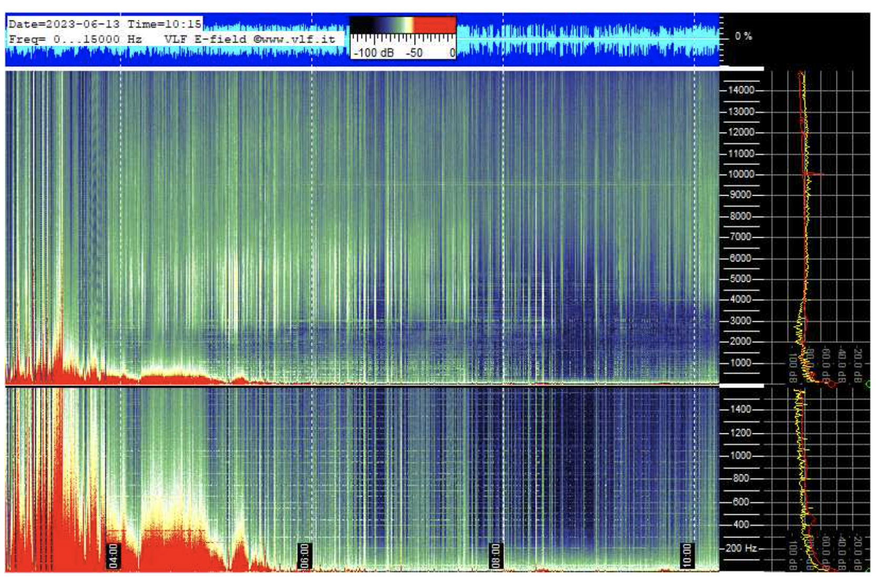Click the 2000 frequency axis label
The height and width of the screenshot is (588, 885).
point(741,341)
